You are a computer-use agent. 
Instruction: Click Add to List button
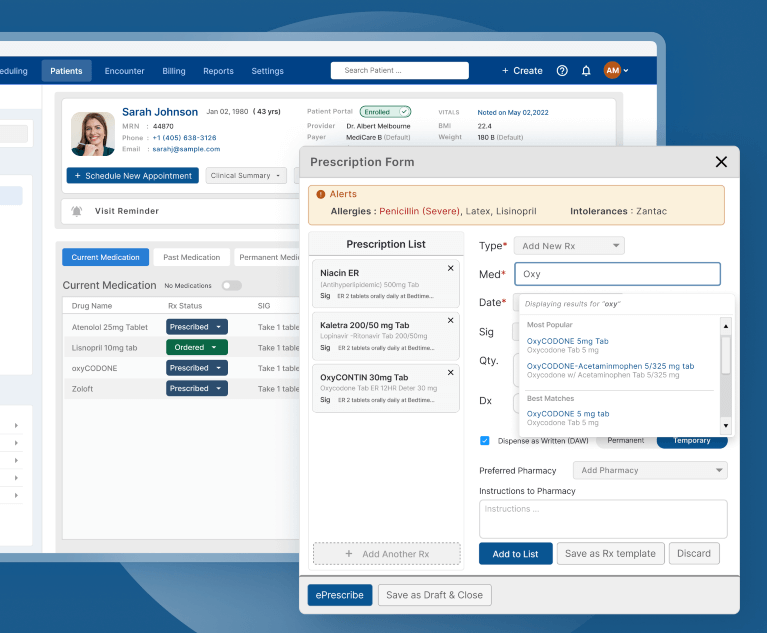[x=515, y=553]
